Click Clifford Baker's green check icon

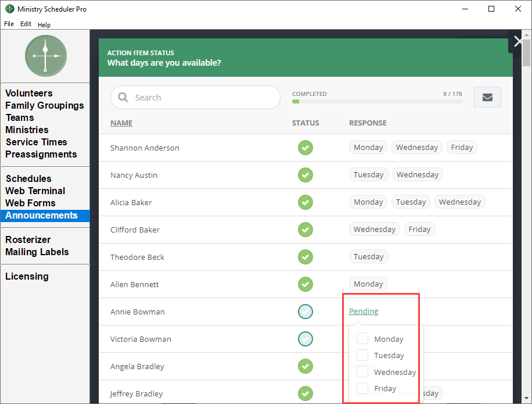tap(305, 230)
